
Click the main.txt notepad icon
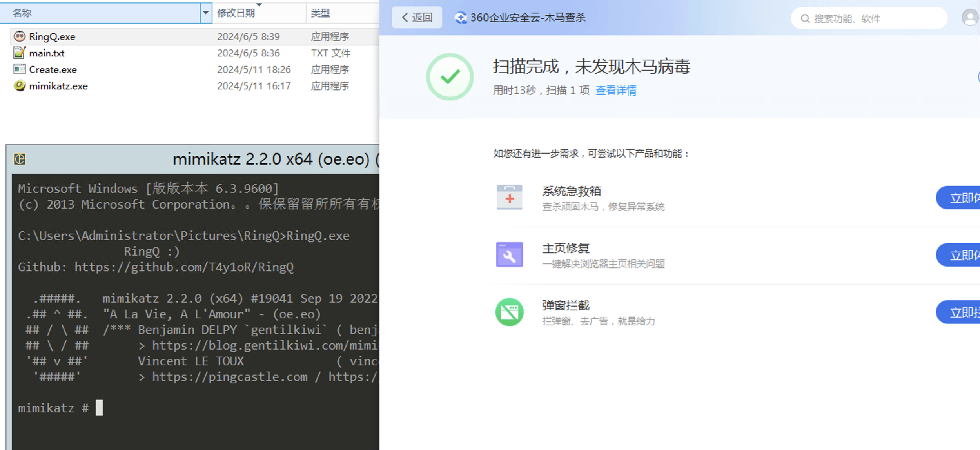tap(19, 53)
